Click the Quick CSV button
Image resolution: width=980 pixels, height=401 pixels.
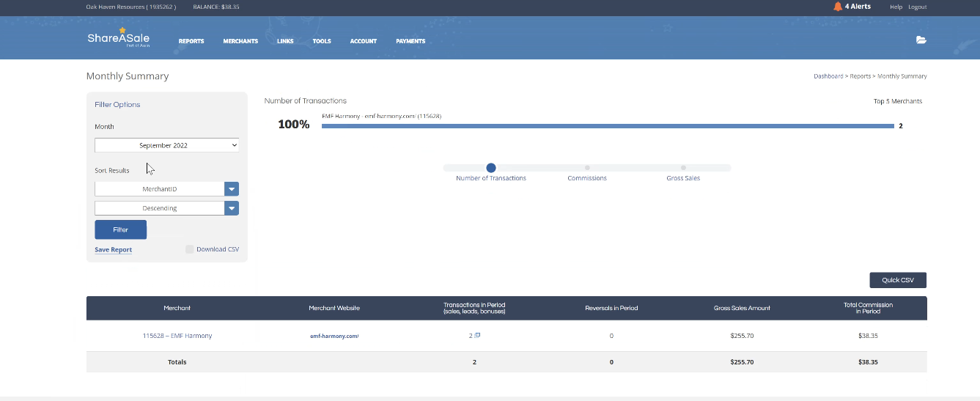(898, 280)
